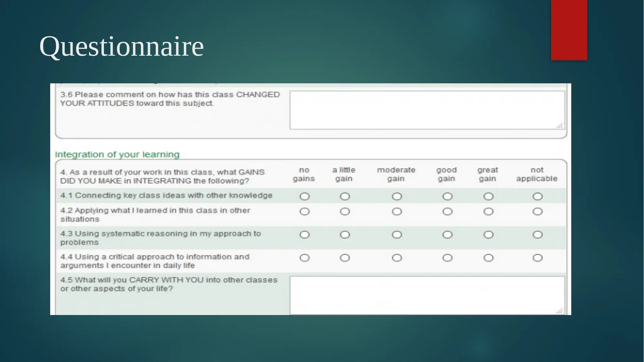The height and width of the screenshot is (362, 644).
Task: Mark 'not applicable' for question 4.2
Action: (x=537, y=211)
